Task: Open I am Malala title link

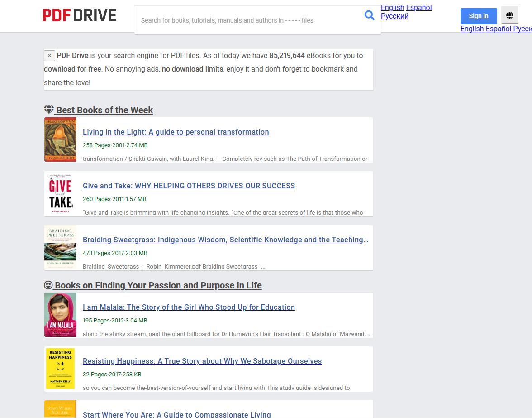Action: point(189,307)
